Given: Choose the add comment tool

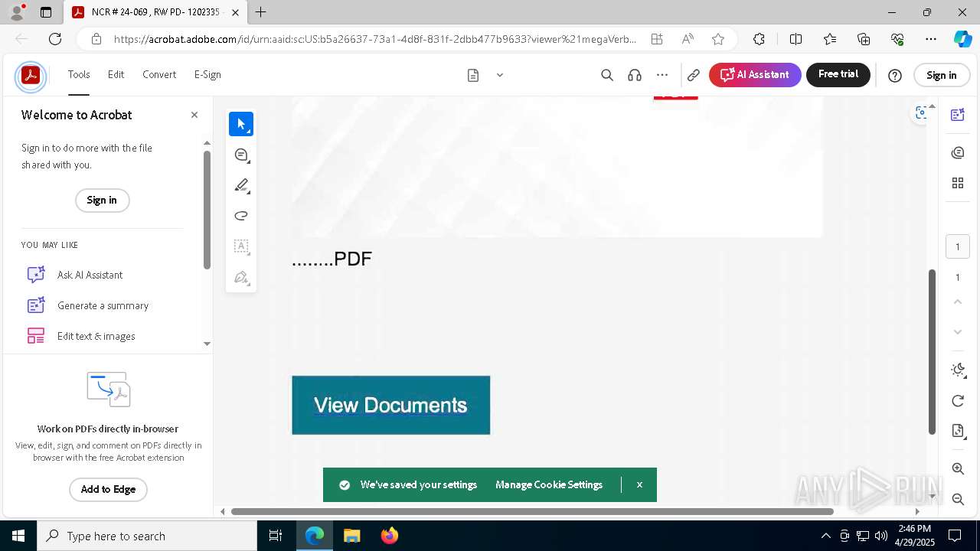Looking at the screenshot, I should pyautogui.click(x=241, y=155).
